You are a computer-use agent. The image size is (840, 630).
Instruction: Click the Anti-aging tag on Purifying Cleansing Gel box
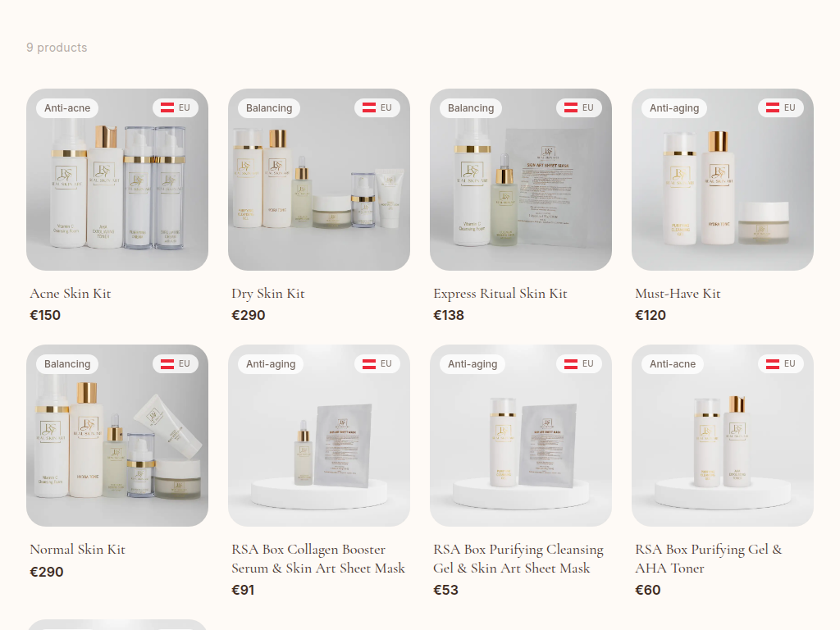pyautogui.click(x=472, y=364)
